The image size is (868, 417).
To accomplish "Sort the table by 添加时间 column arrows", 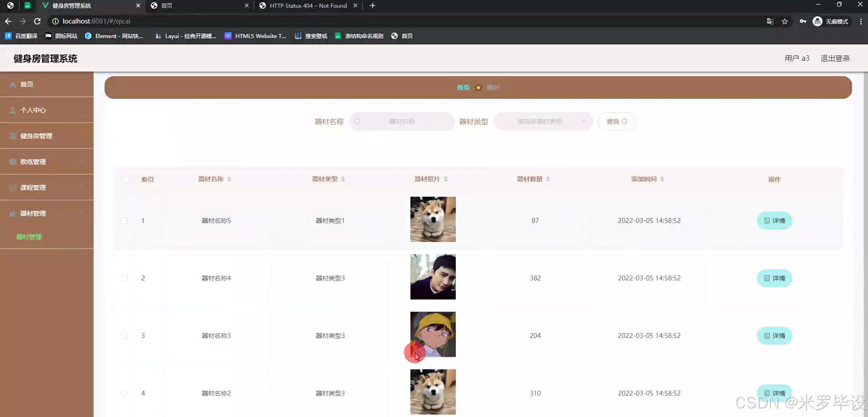I will click(662, 179).
